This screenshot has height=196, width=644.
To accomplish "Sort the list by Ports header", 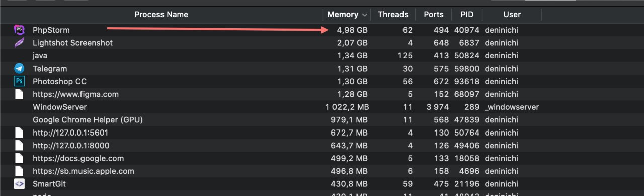I will coord(434,15).
